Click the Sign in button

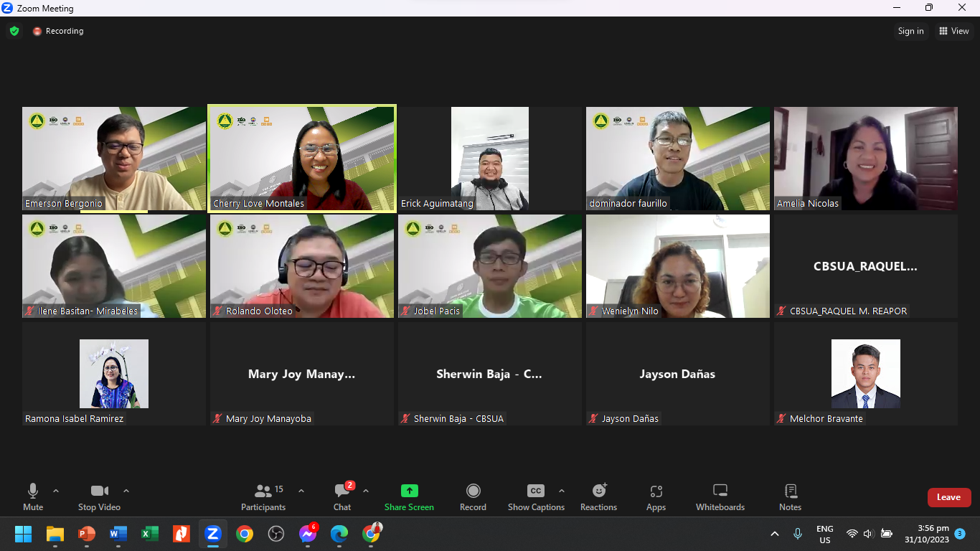click(x=910, y=31)
